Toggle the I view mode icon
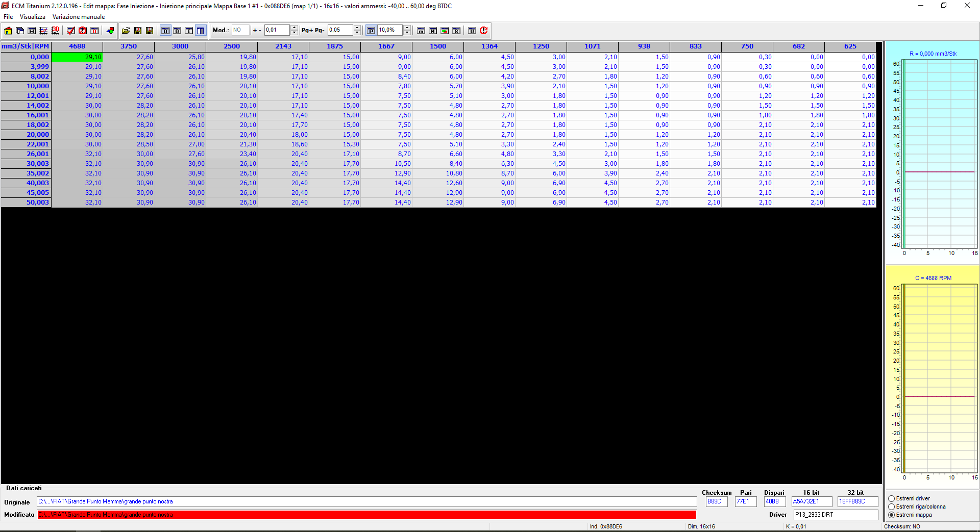The height and width of the screenshot is (532, 980). click(x=189, y=31)
